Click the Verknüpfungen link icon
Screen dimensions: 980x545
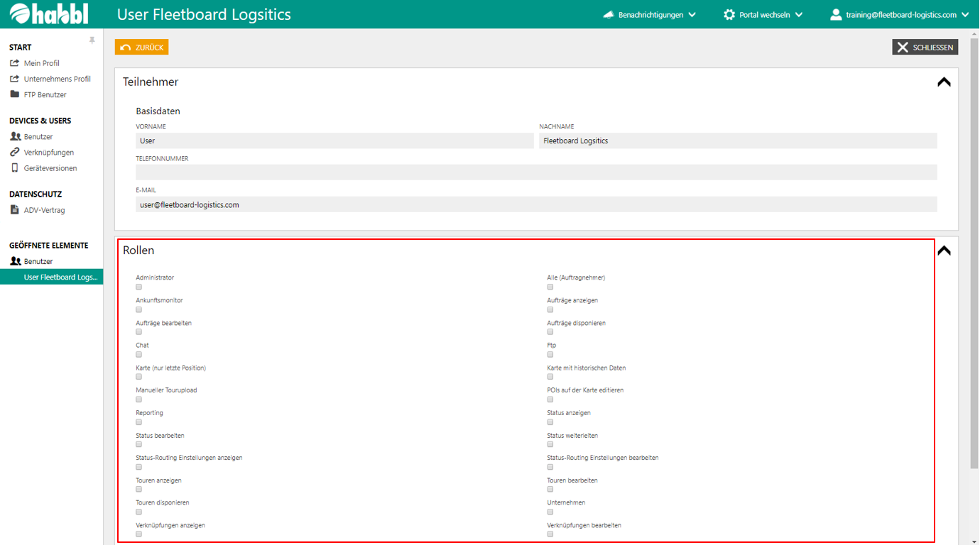(x=14, y=153)
